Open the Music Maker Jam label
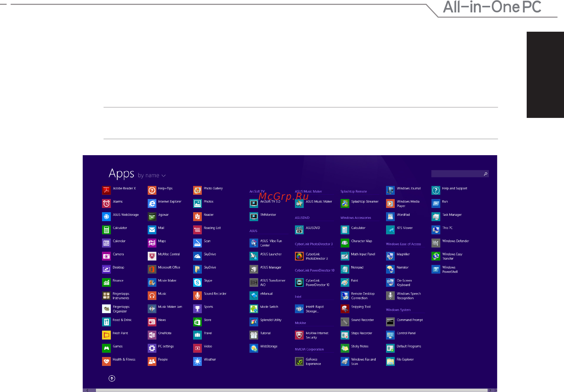Image resolution: width=564 pixels, height=392 pixels. tap(170, 307)
